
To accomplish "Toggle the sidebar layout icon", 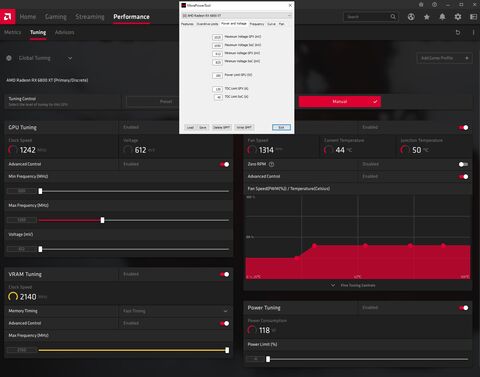I will 473,17.
